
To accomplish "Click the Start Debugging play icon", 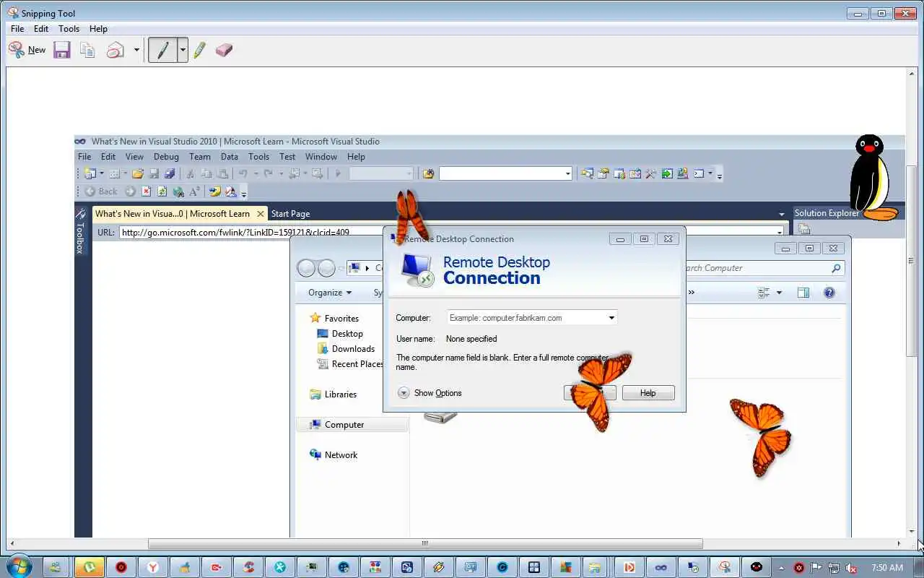I will [338, 173].
